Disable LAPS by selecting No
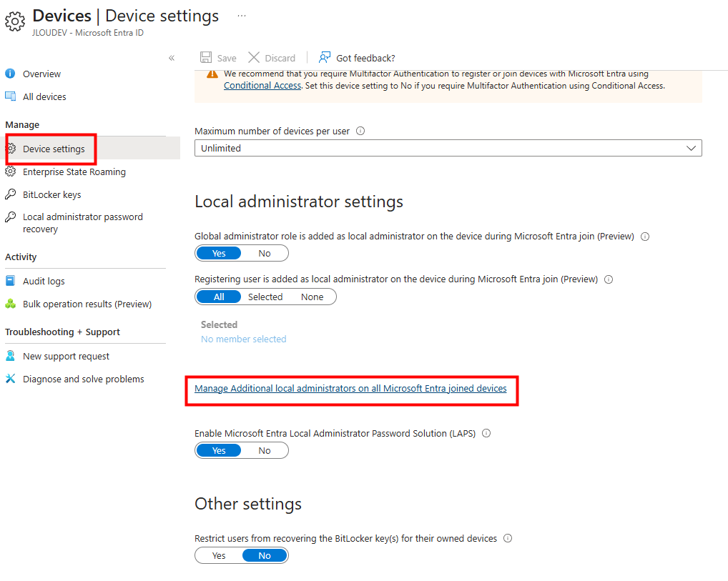 [x=265, y=450]
